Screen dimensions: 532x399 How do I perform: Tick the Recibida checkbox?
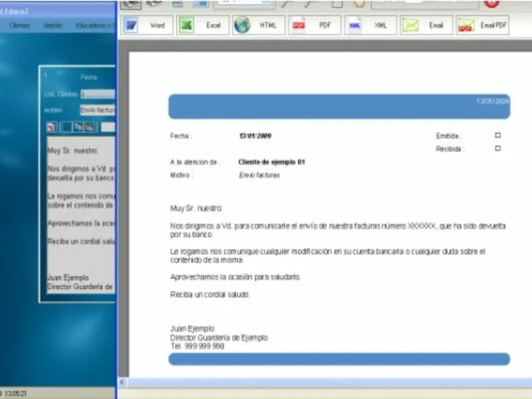click(x=497, y=148)
